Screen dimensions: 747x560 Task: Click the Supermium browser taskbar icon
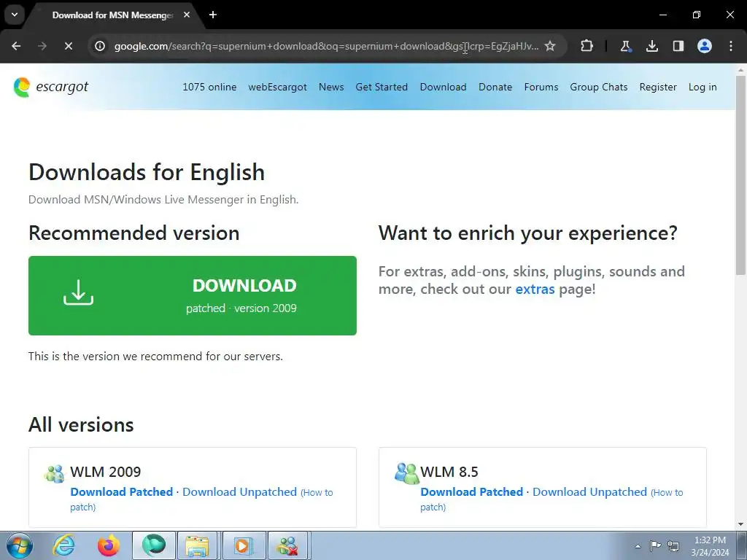click(153, 545)
